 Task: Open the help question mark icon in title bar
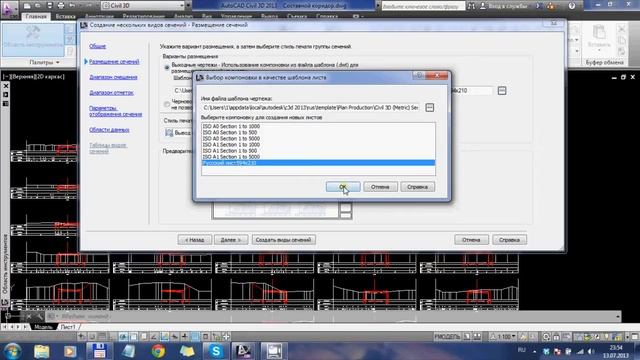point(572,6)
